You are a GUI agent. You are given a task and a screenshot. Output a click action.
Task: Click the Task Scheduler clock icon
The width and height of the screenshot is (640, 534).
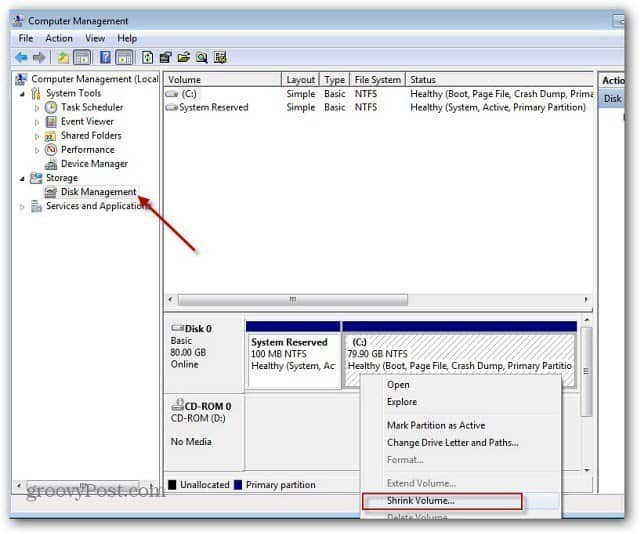point(51,107)
